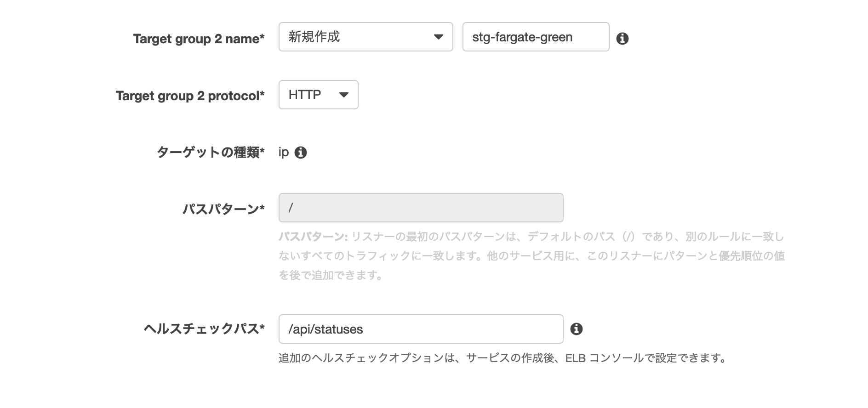This screenshot has height=408, width=868.
Task: Click the stg-fargate-green name input field
Action: click(x=535, y=37)
